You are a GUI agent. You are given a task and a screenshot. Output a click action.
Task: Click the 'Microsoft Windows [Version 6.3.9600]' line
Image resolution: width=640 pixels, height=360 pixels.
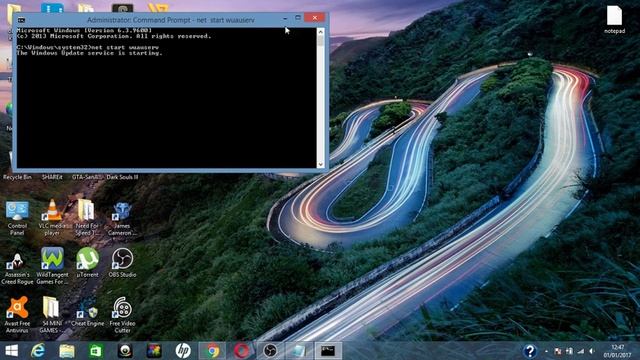pyautogui.click(x=84, y=30)
